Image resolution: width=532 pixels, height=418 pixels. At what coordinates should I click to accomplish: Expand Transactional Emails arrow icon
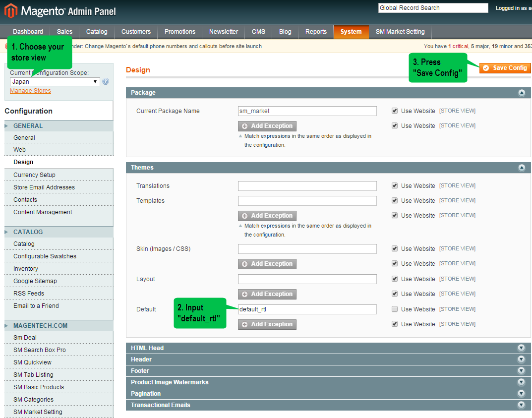coord(521,405)
